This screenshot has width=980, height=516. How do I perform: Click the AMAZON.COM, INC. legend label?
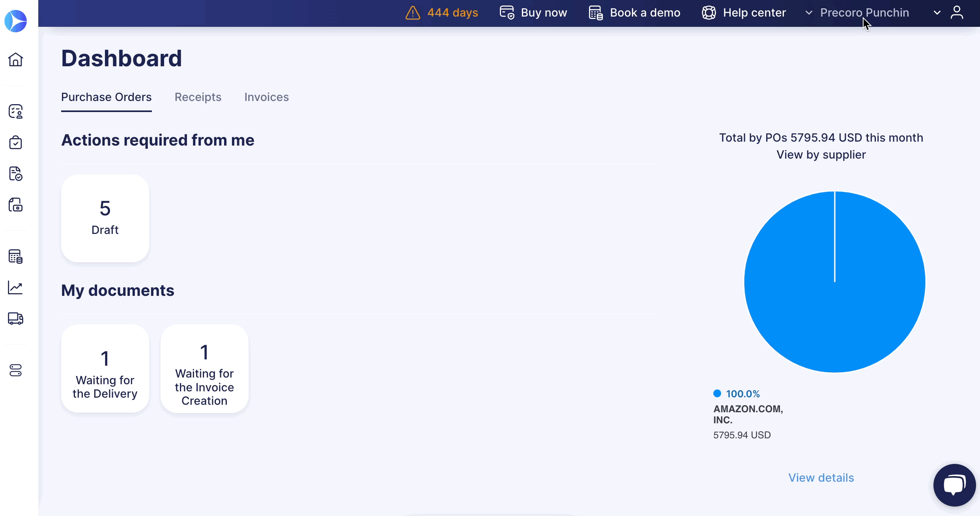[x=748, y=414]
